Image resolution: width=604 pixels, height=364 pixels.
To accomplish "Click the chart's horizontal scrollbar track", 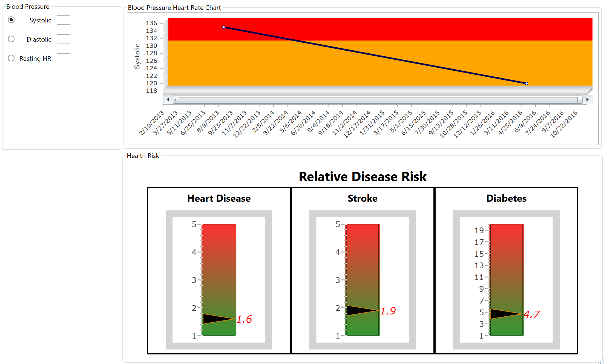I will coord(377,100).
